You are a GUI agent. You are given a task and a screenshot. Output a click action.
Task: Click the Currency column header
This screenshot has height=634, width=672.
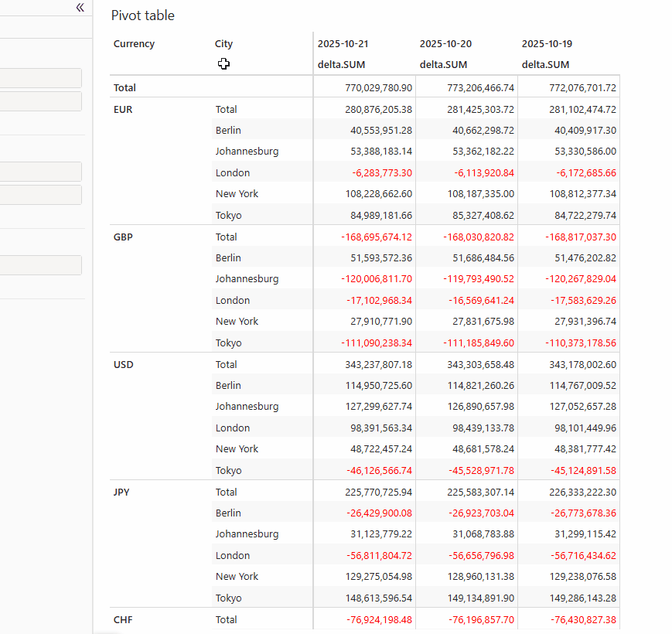pos(134,44)
